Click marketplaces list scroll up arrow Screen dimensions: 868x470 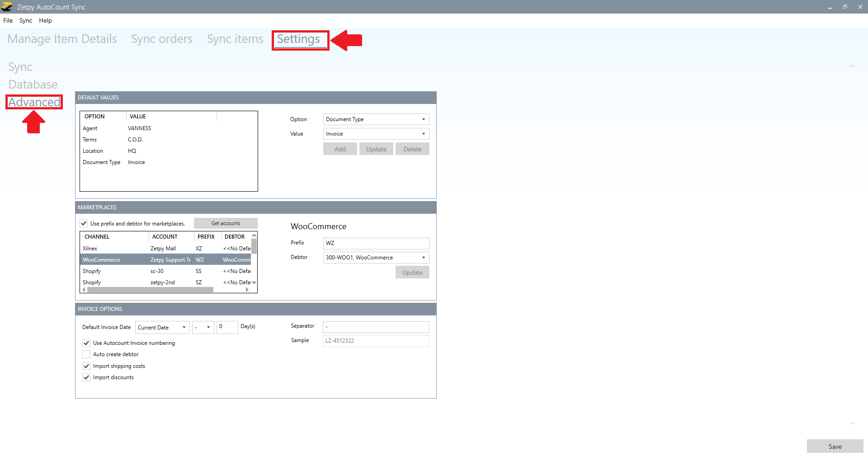pos(254,235)
